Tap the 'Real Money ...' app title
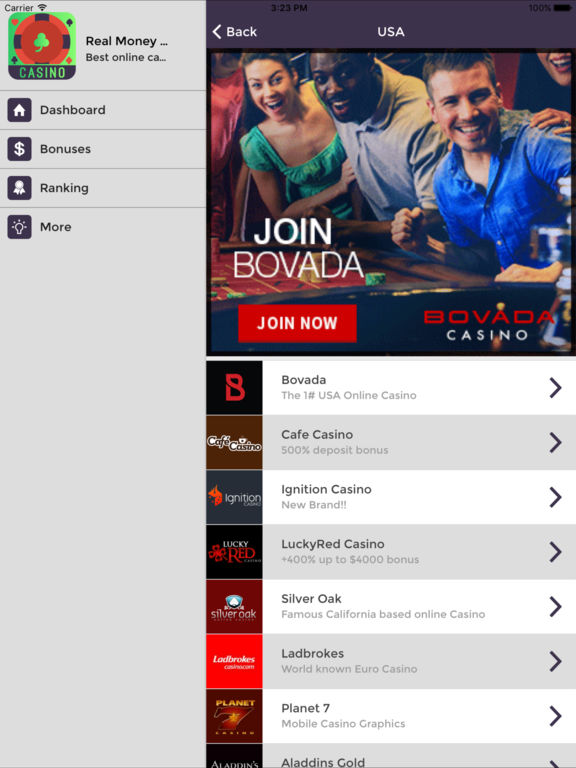The height and width of the screenshot is (768, 576). tap(126, 41)
